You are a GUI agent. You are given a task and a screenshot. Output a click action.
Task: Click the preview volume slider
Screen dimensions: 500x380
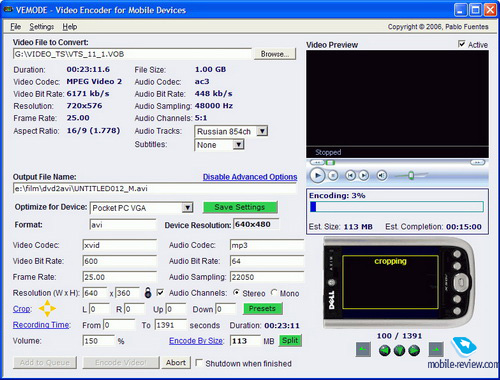(411, 175)
